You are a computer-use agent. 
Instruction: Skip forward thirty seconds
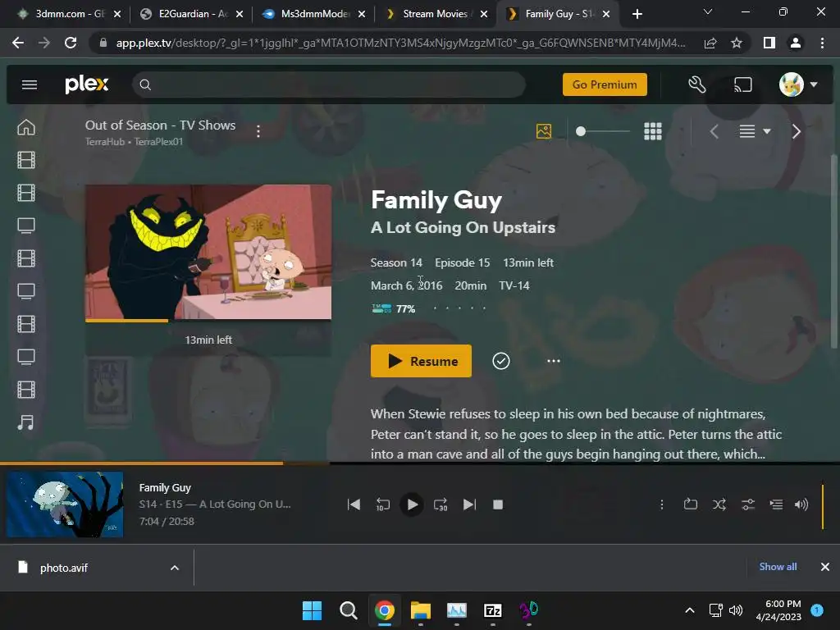[x=441, y=504]
